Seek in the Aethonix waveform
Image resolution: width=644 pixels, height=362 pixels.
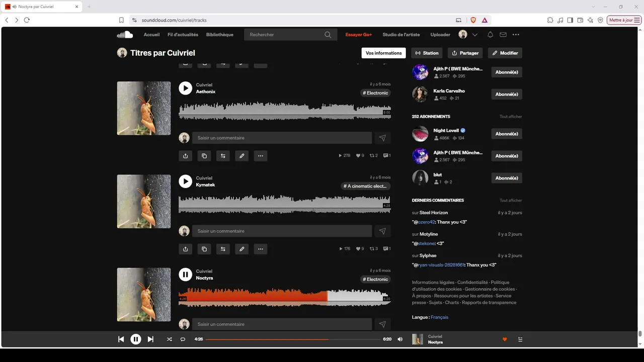click(x=285, y=111)
